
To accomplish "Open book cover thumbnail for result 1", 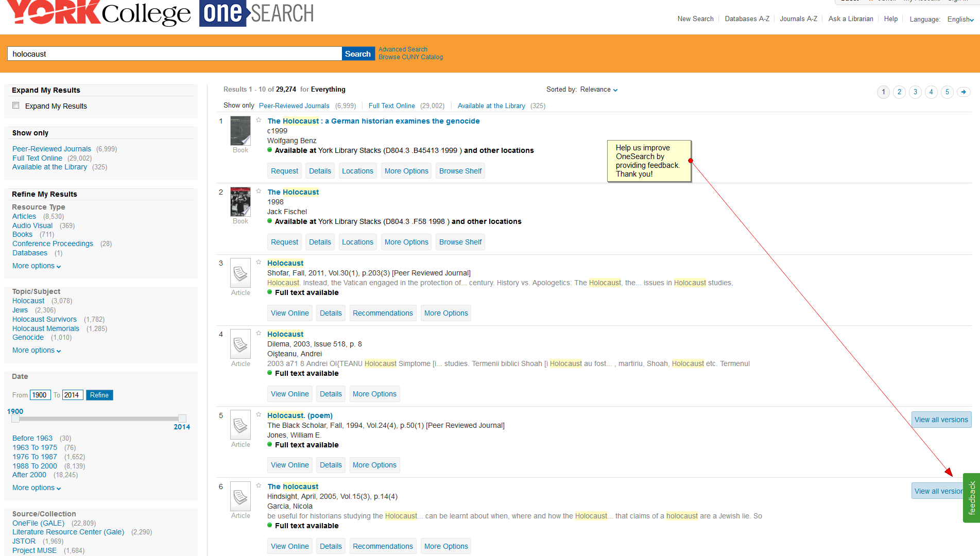I will pos(240,131).
